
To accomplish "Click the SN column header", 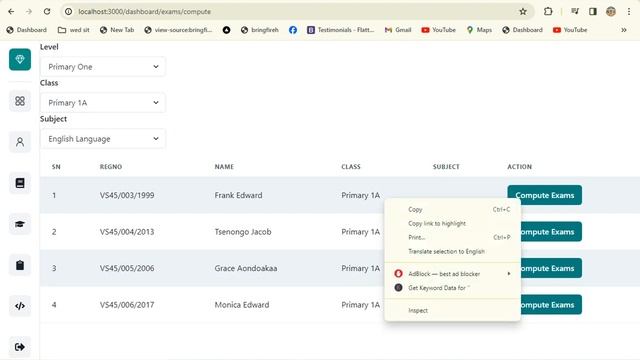I will (x=56, y=167).
